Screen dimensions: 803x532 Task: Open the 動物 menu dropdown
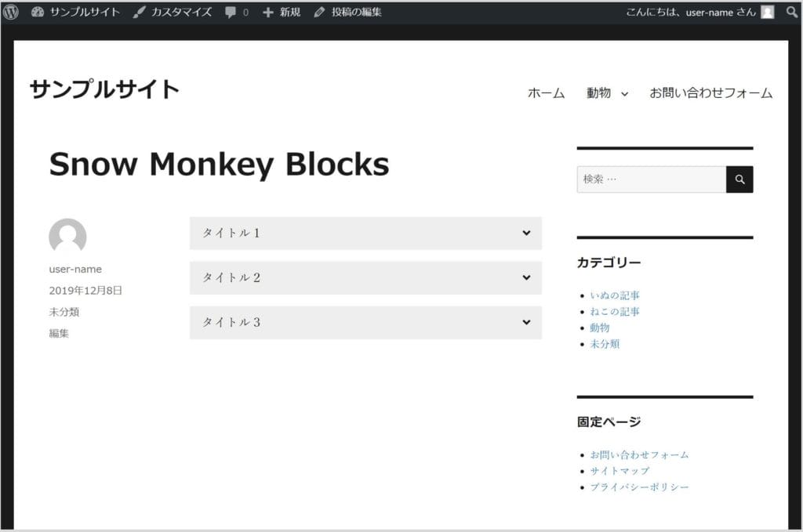click(624, 94)
